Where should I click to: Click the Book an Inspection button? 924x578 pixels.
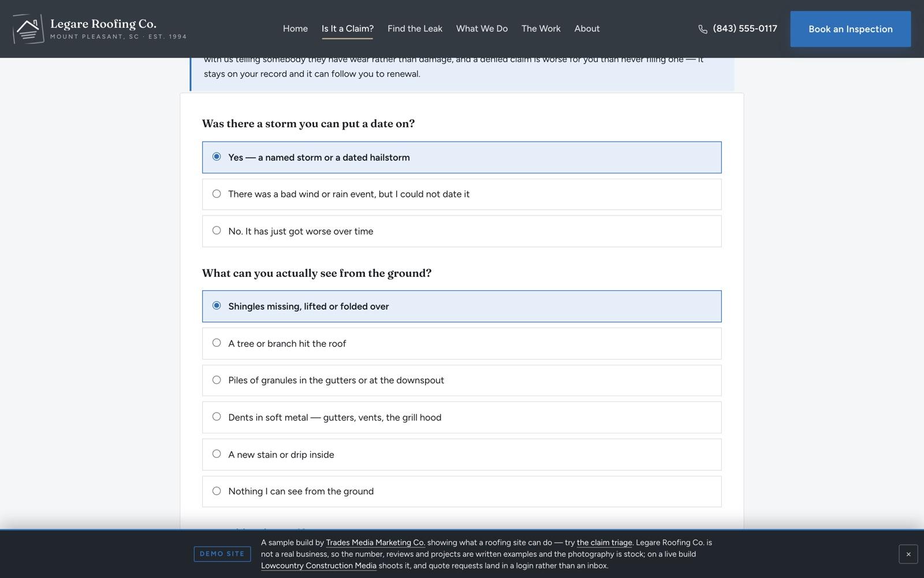click(850, 29)
